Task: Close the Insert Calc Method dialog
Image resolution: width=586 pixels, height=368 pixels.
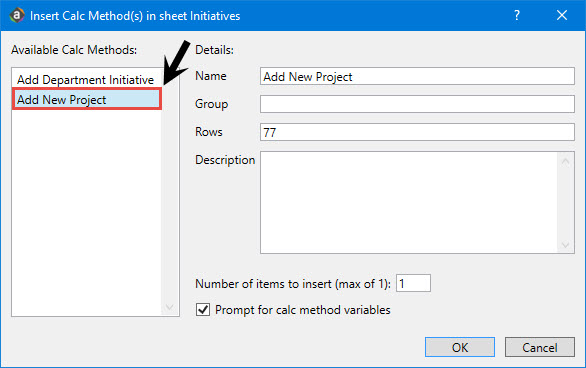Action: [x=562, y=15]
